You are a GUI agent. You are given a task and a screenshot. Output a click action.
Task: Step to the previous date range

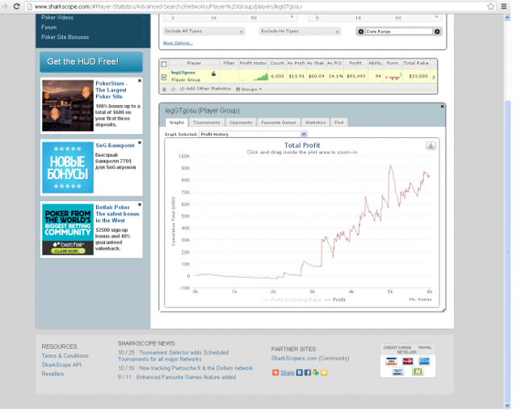tap(360, 31)
